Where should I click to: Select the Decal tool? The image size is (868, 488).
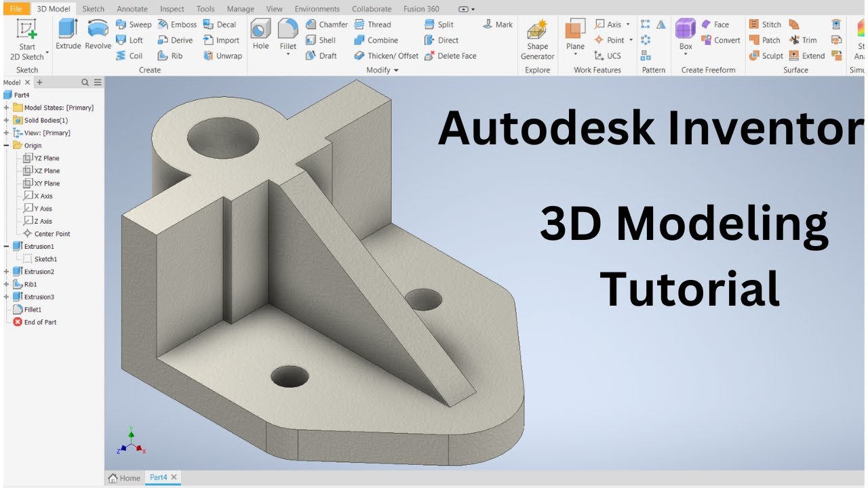220,24
